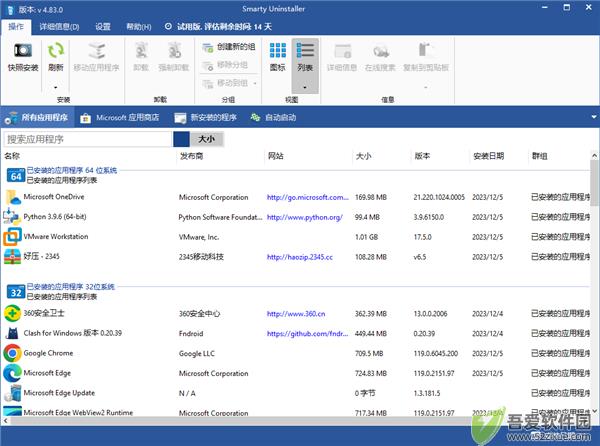Click 创建新的组 in the ribbon
Viewport: 600px width, 446px height.
pyautogui.click(x=228, y=47)
